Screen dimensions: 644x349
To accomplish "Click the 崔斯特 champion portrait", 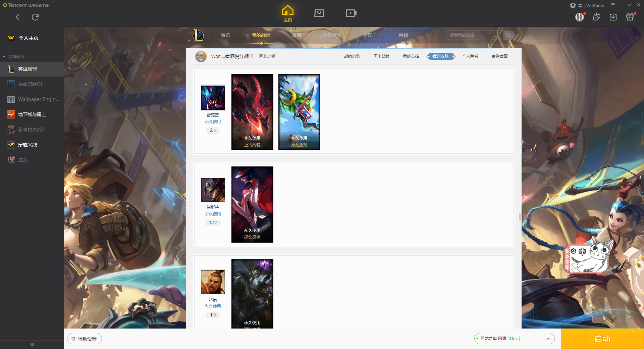I will click(213, 190).
